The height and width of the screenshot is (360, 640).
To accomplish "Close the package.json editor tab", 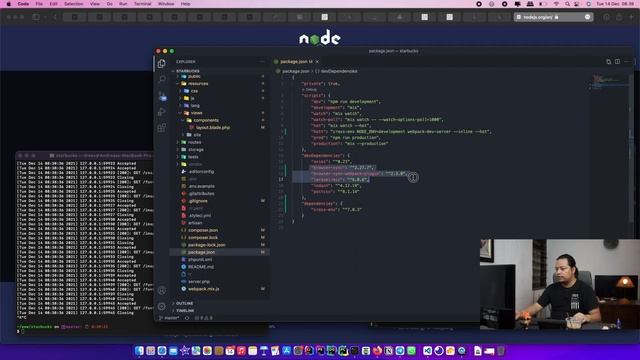I will 317,62.
